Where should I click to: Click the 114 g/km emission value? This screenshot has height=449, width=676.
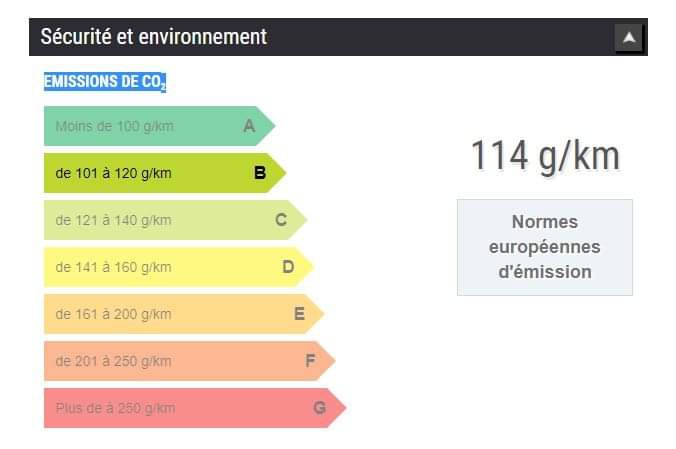click(545, 156)
